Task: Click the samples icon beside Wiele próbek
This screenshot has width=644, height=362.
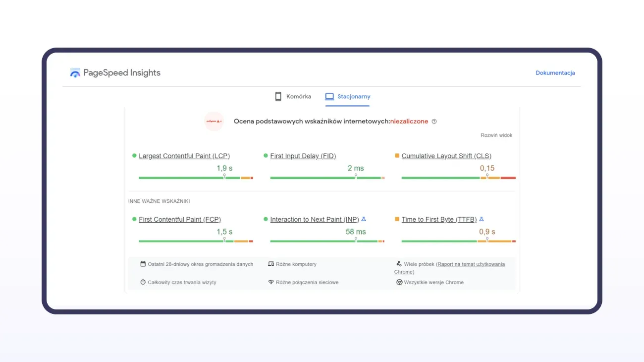Action: (x=399, y=264)
